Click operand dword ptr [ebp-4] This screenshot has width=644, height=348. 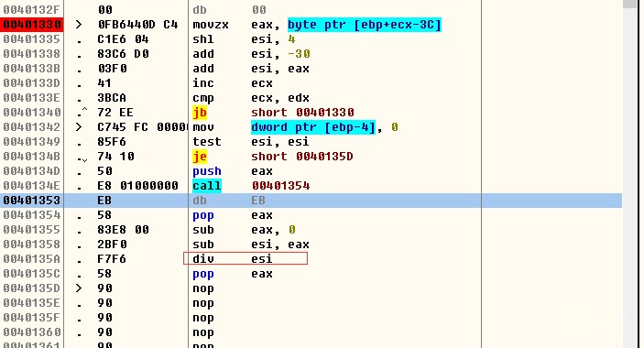313,127
